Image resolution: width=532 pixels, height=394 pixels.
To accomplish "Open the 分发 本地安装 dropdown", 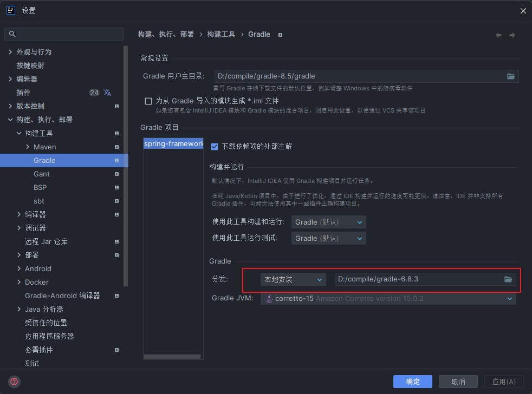I will 293,279.
